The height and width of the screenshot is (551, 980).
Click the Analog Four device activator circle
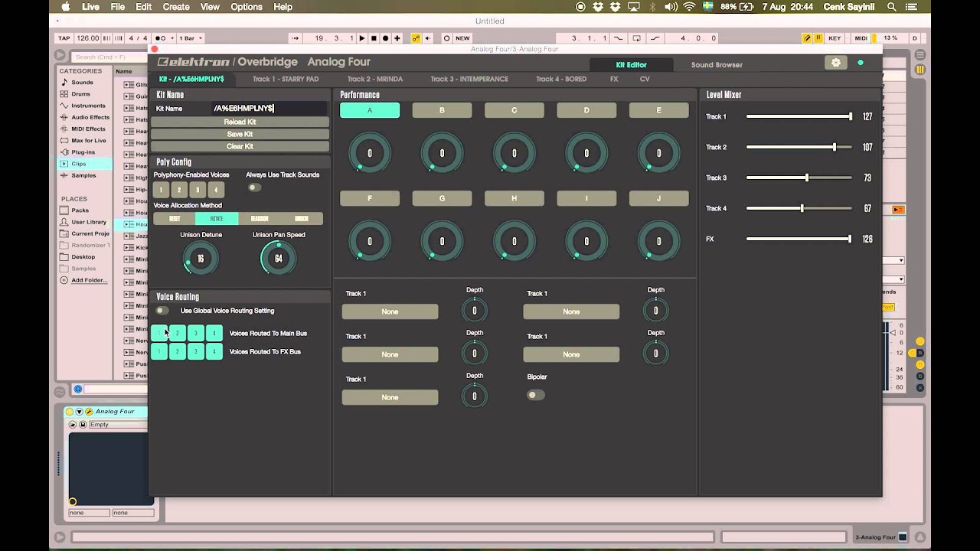coord(70,412)
